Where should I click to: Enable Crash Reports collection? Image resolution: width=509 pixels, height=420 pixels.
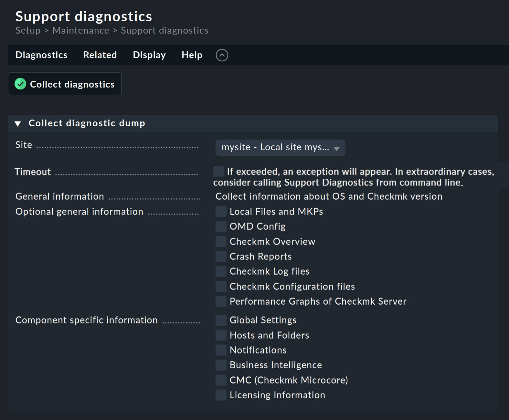[221, 256]
